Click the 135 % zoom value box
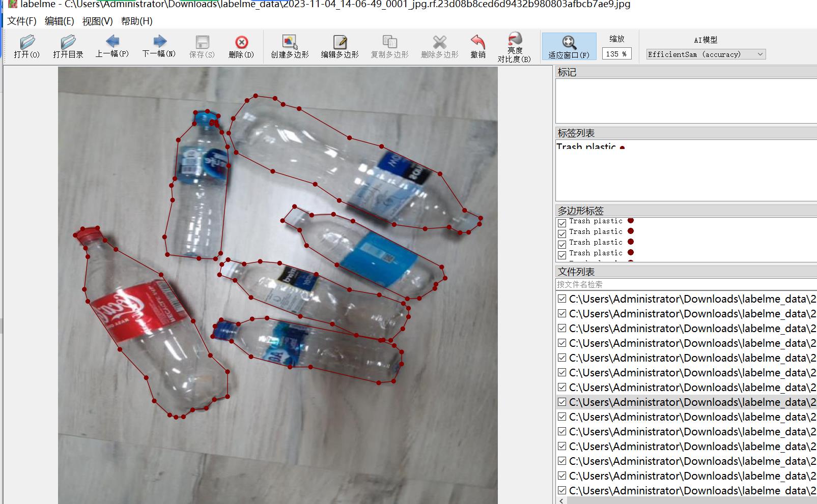Viewport: 817px width, 504px height. tap(617, 54)
